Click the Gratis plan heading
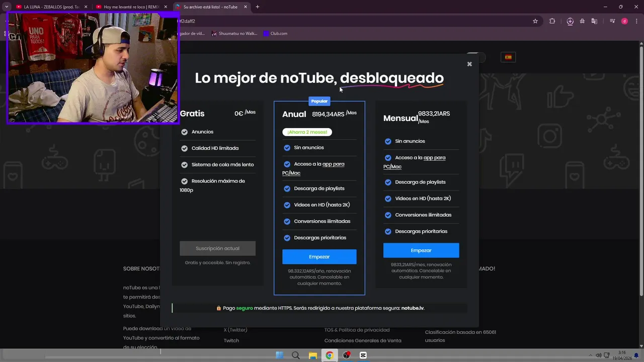 tap(192, 114)
